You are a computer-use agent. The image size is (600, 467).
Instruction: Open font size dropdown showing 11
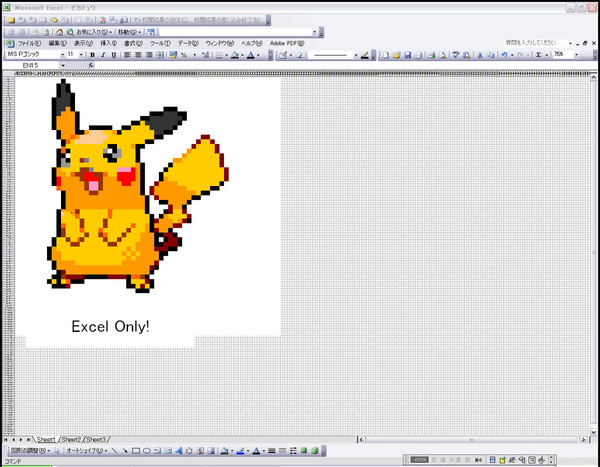tap(81, 55)
